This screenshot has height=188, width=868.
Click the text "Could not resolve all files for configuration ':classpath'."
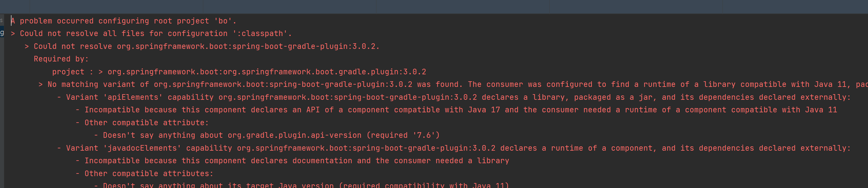tap(156, 34)
